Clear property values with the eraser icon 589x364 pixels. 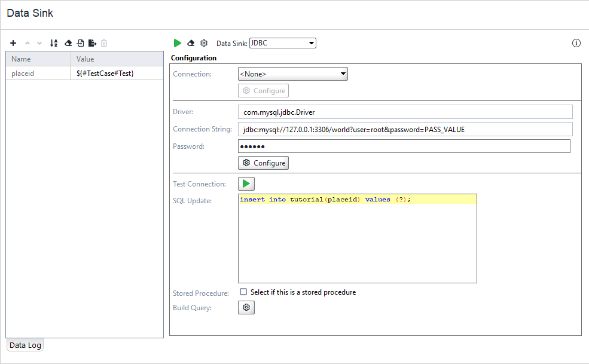pyautogui.click(x=68, y=43)
